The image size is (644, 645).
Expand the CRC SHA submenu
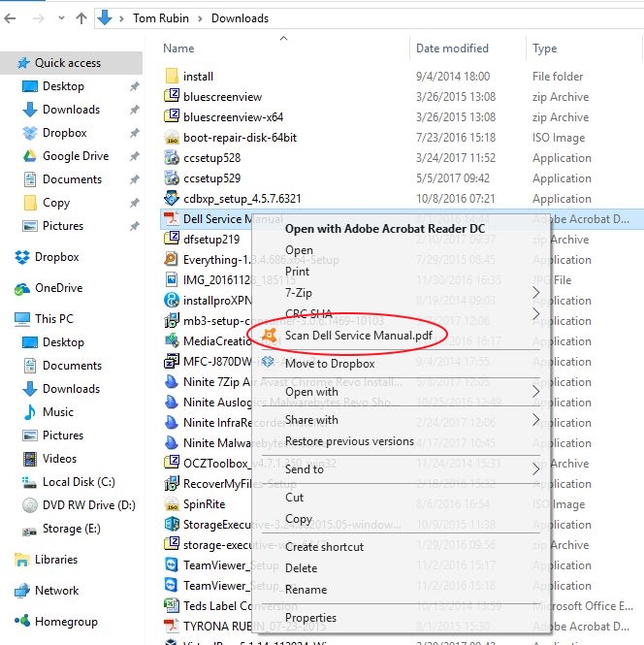coord(401,314)
